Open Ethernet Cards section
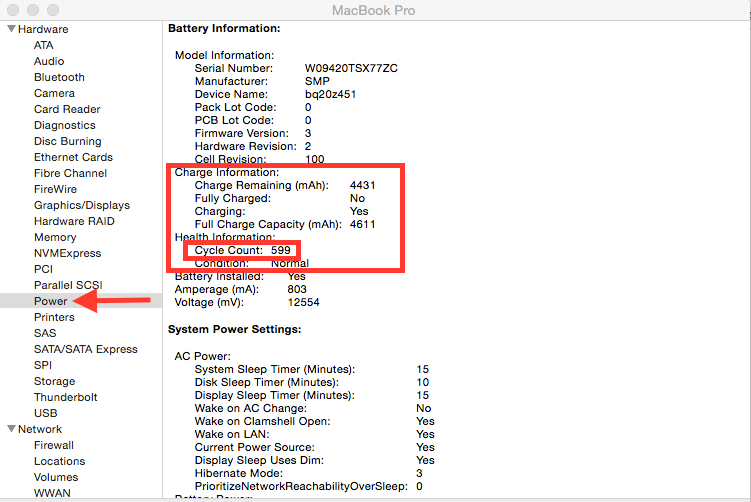This screenshot has width=751, height=502. 73,157
